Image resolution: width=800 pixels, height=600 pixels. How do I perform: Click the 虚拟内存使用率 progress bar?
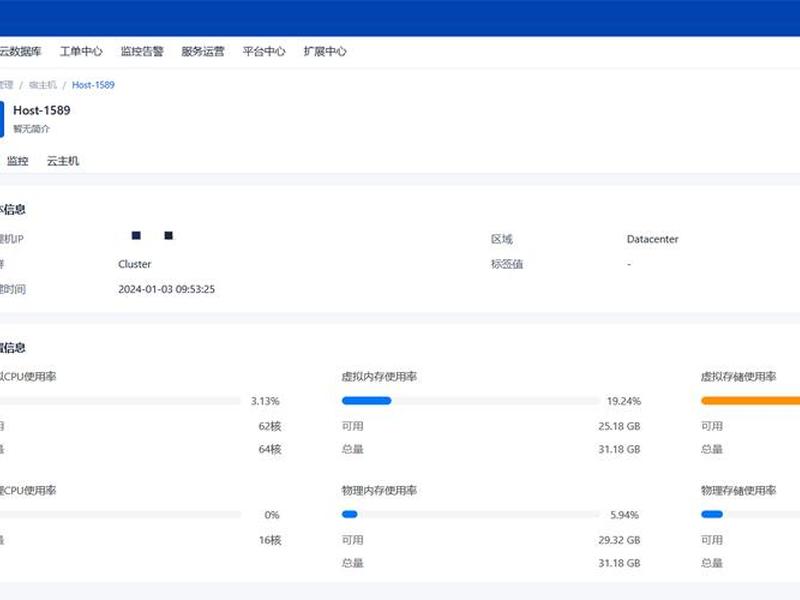470,401
